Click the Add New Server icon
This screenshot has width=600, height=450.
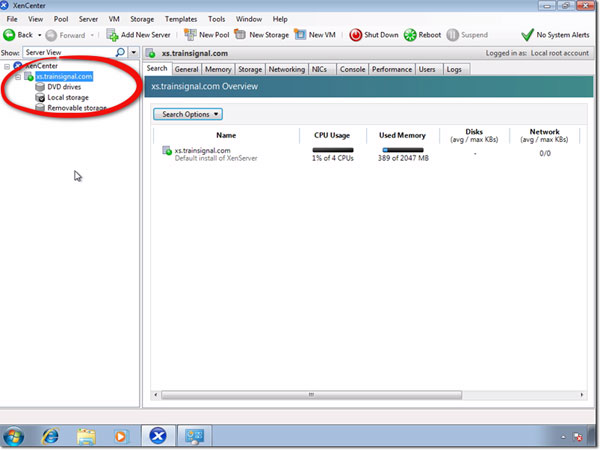[112, 35]
